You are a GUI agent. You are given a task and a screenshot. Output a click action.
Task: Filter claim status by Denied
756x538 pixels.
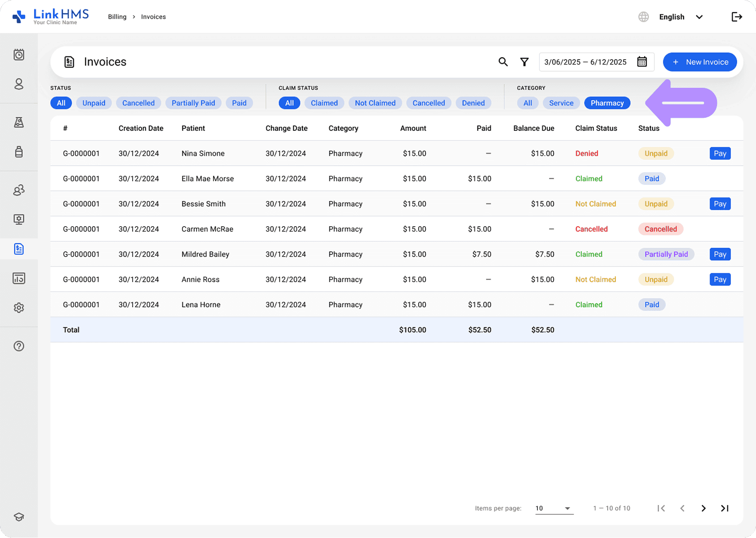click(x=473, y=103)
